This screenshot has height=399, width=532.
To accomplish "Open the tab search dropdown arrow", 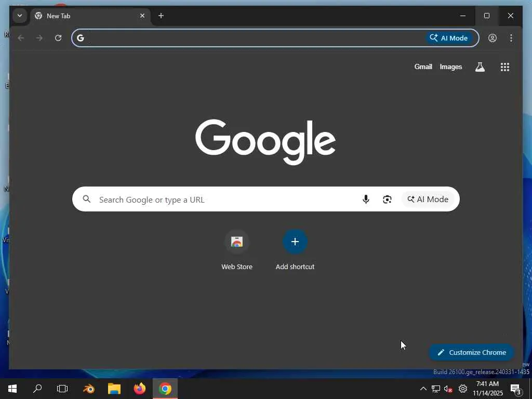I will click(20, 16).
